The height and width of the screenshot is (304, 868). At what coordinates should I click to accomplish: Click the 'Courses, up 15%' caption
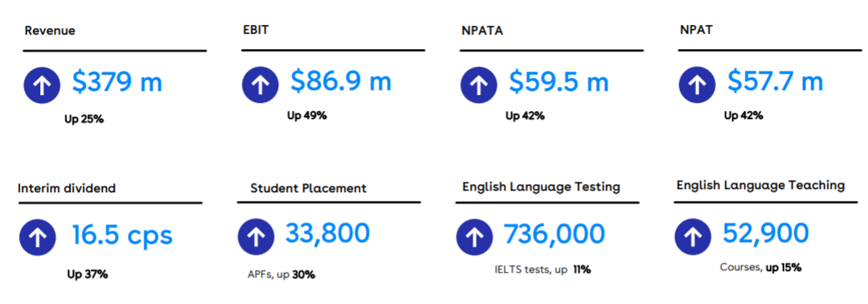tap(760, 268)
